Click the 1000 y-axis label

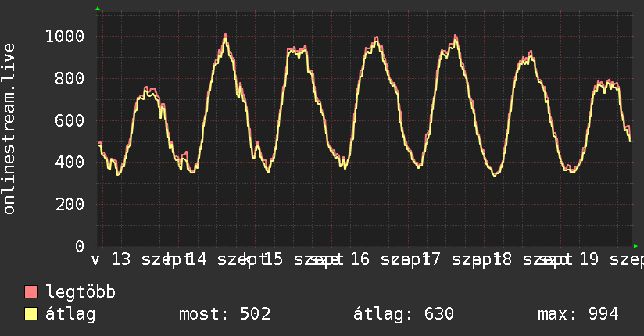(65, 36)
